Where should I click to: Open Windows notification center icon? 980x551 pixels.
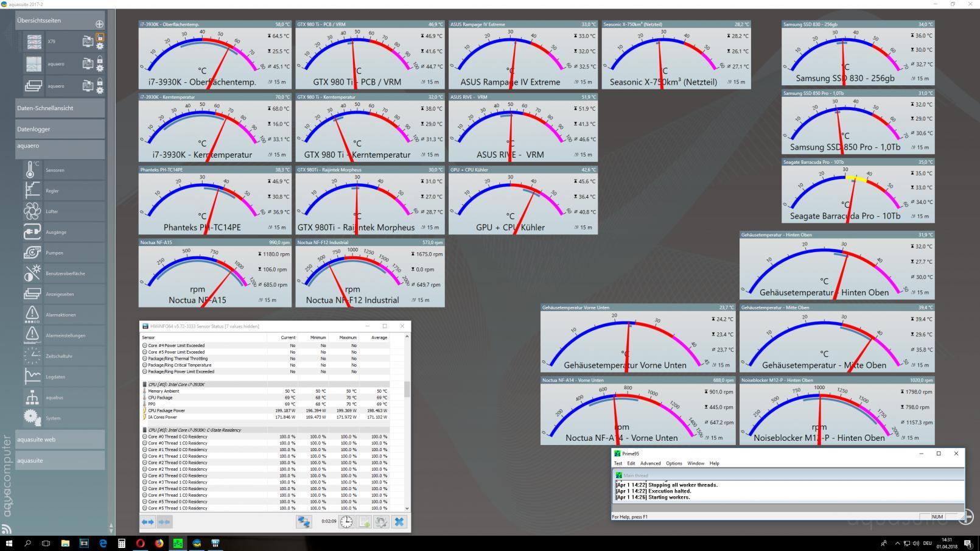968,543
